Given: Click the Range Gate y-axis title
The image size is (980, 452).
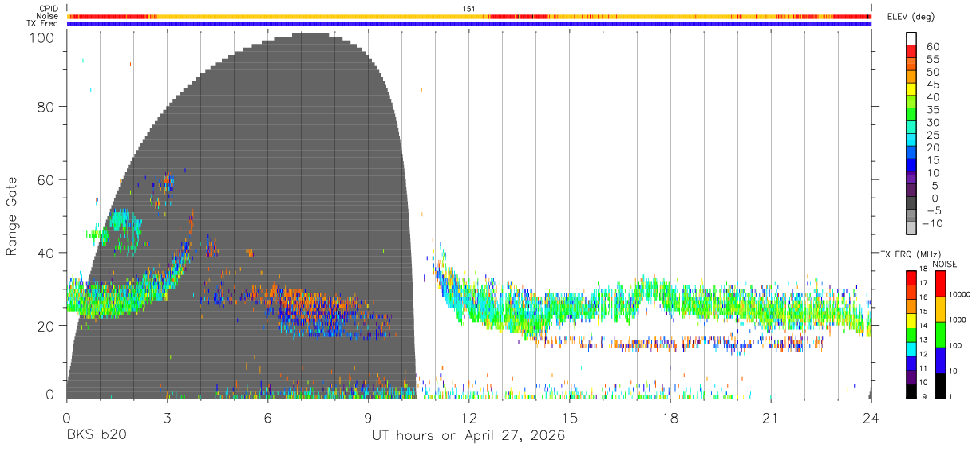Looking at the screenshot, I should pos(12,216).
